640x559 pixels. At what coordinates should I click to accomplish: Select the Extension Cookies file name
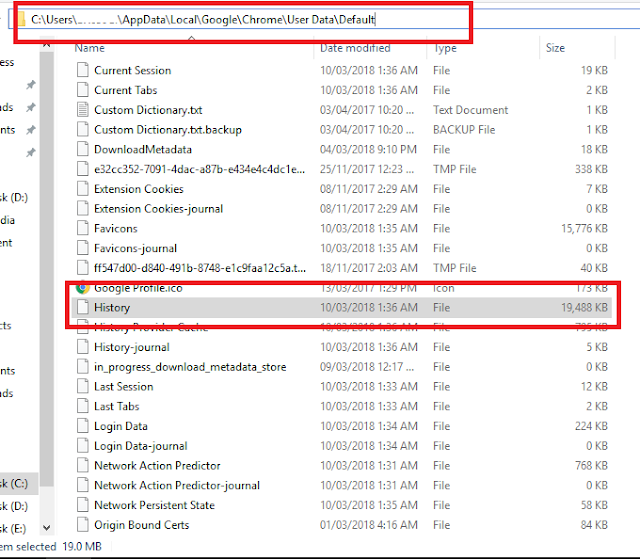pyautogui.click(x=139, y=189)
